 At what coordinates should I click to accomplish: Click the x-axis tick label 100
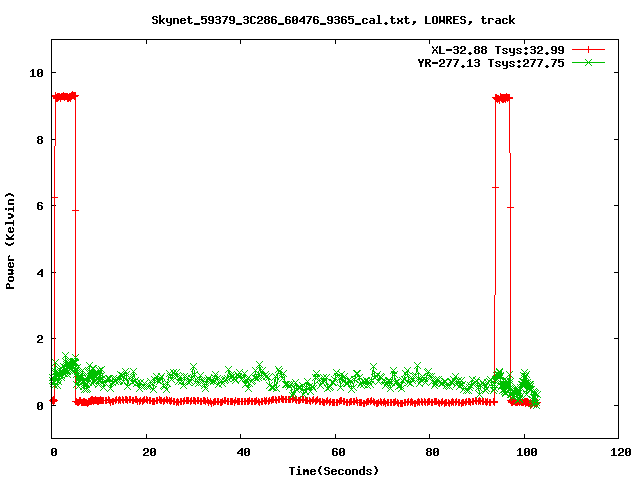[x=527, y=452]
